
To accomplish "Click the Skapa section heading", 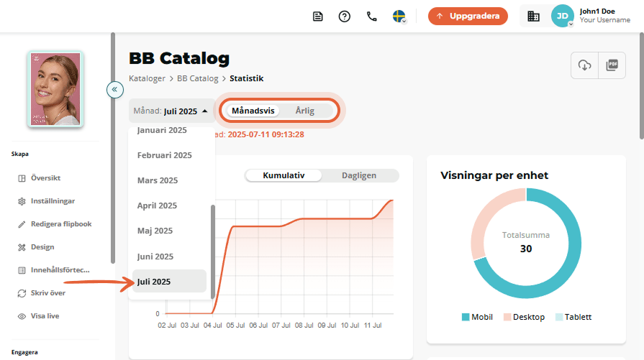I will coord(19,154).
